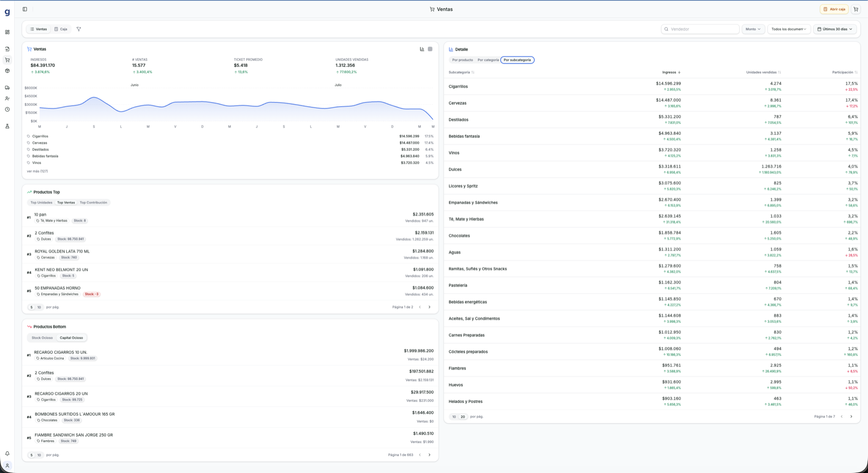This screenshot has width=868, height=473.
Task: Click the blue 'g' logo in sidebar
Action: pos(7,11)
